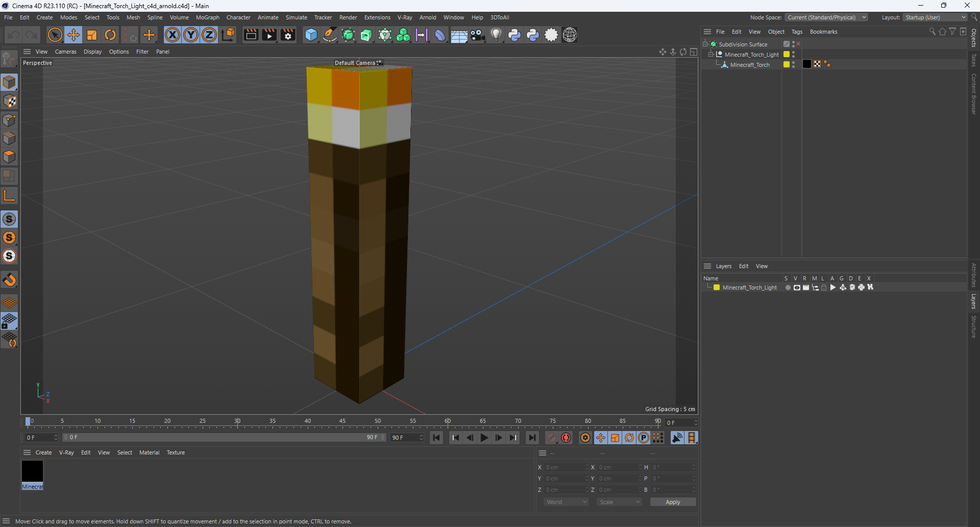Image resolution: width=980 pixels, height=527 pixels.
Task: Click the Bend deformer icon
Action: coord(440,35)
